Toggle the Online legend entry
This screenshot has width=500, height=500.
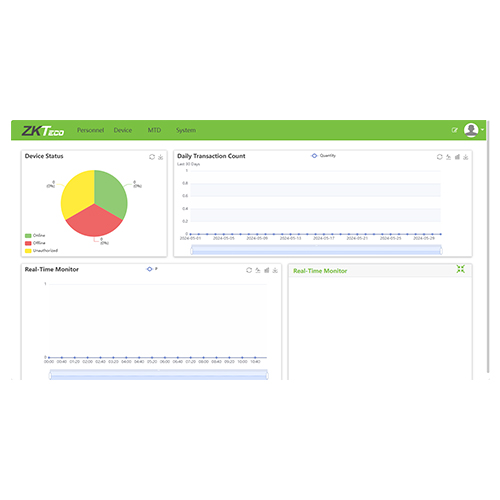tap(35, 236)
